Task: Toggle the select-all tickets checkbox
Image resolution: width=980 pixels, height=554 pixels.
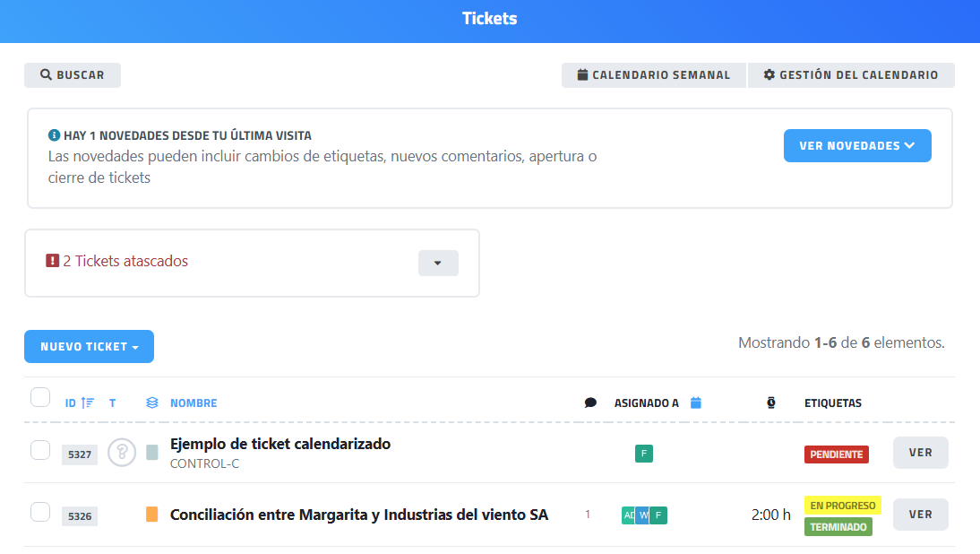Action: [40, 397]
